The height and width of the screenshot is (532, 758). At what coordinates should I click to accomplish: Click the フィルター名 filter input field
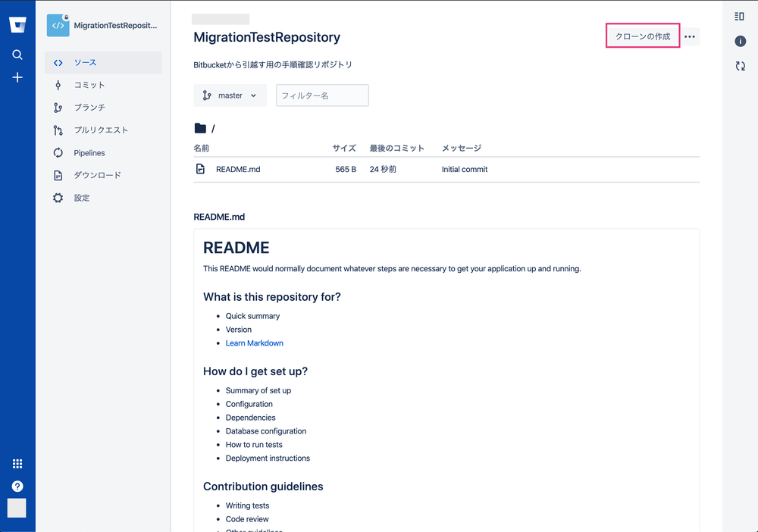[322, 95]
